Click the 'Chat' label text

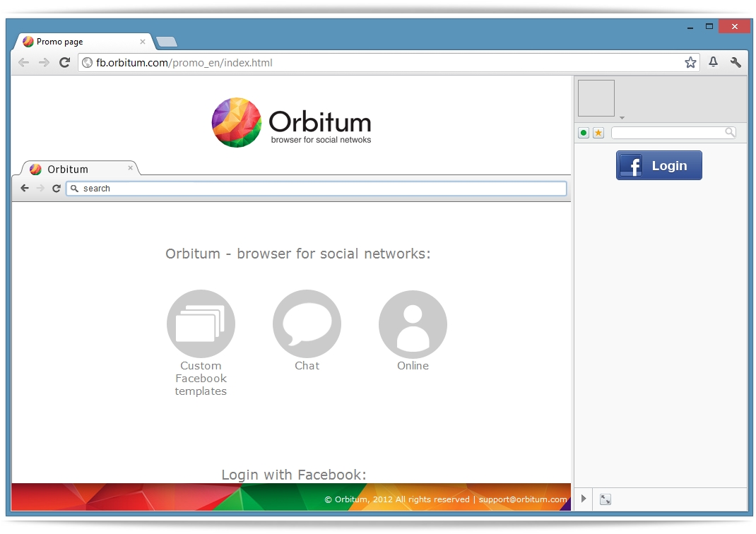(x=307, y=366)
